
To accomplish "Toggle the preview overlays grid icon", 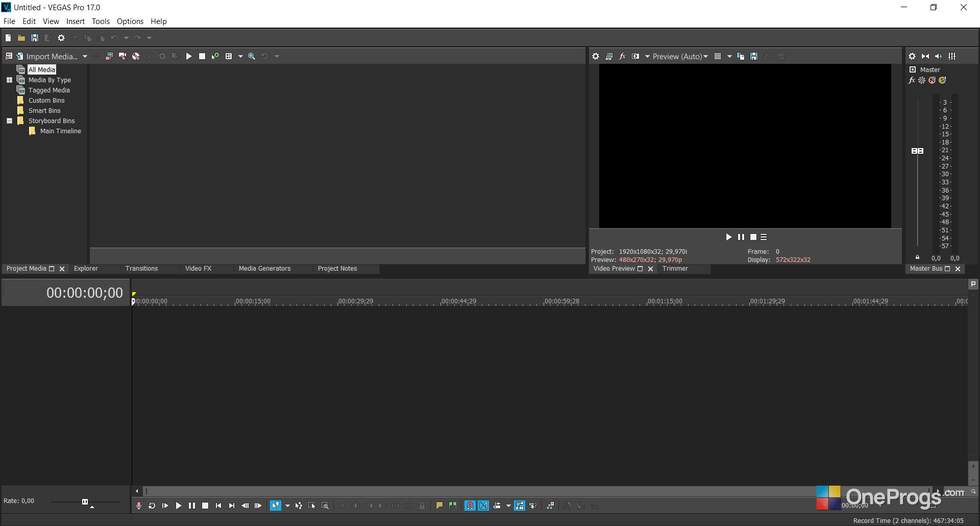I will pyautogui.click(x=718, y=56).
